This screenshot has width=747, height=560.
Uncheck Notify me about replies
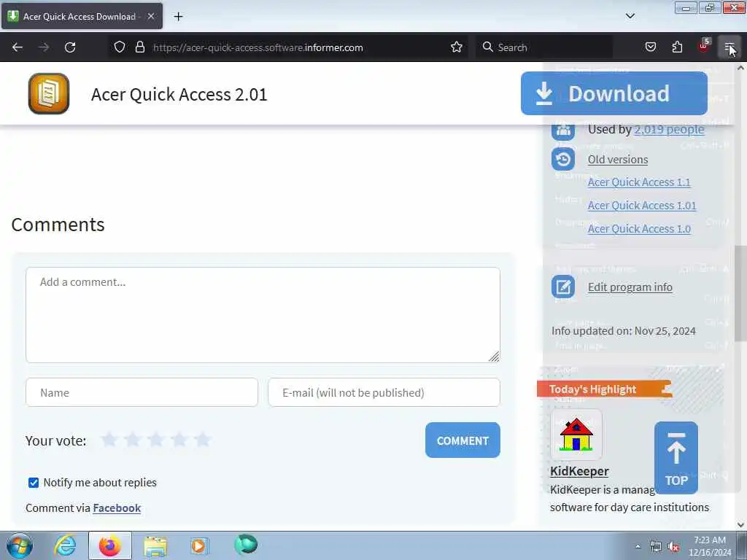[x=34, y=483]
